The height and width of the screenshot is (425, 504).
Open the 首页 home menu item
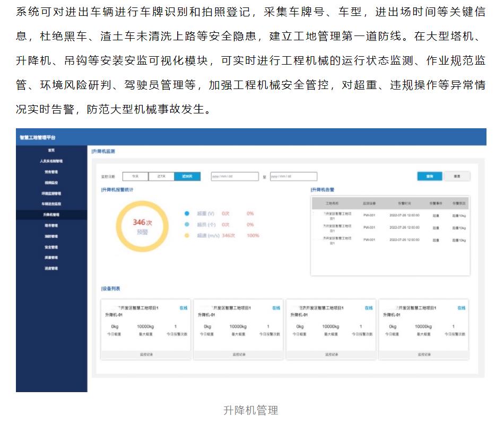(50, 150)
